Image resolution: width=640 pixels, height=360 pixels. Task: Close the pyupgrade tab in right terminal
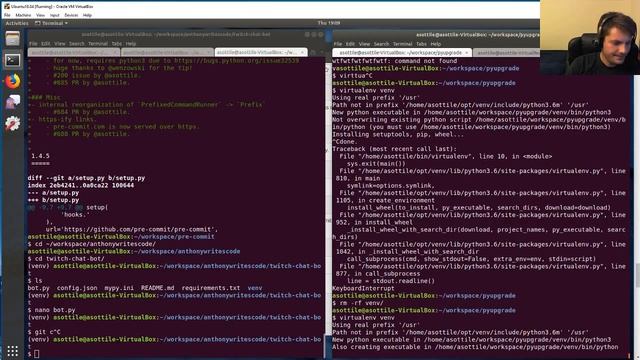pos(467,53)
